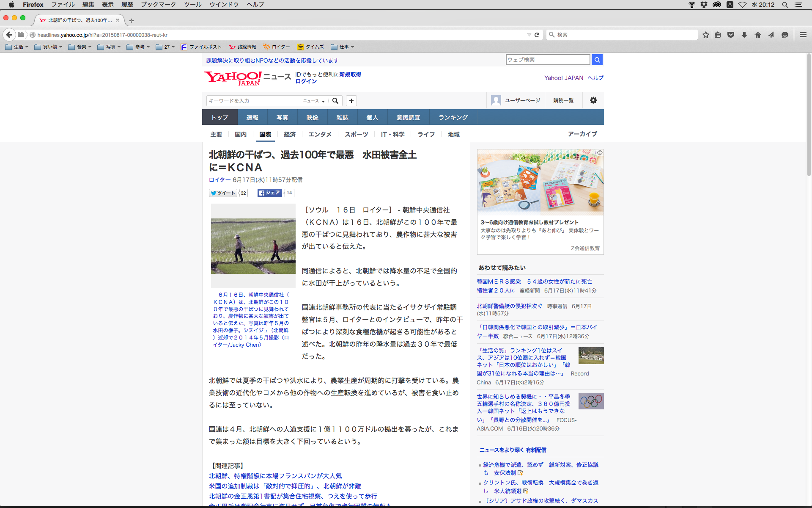Open the URL bar history dropdown arrow
812x508 pixels.
pos(529,35)
